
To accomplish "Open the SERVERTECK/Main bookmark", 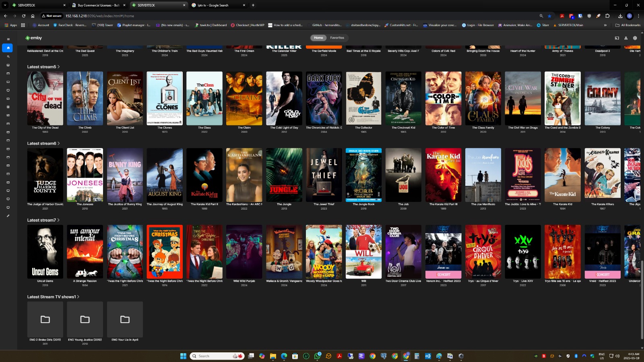I will click(x=568, y=25).
